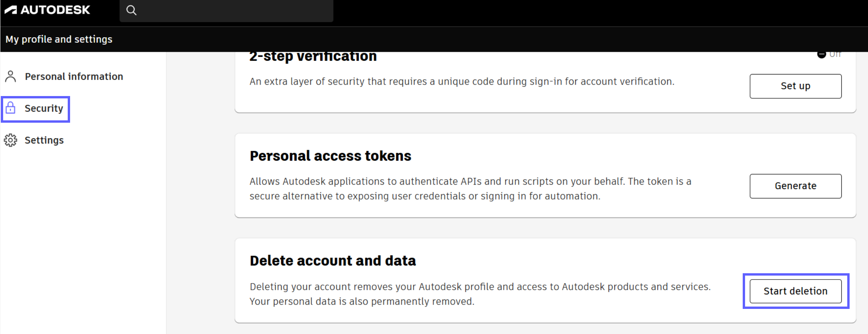868x334 pixels.
Task: Click the 2-step verification Off status icon
Action: tap(821, 55)
